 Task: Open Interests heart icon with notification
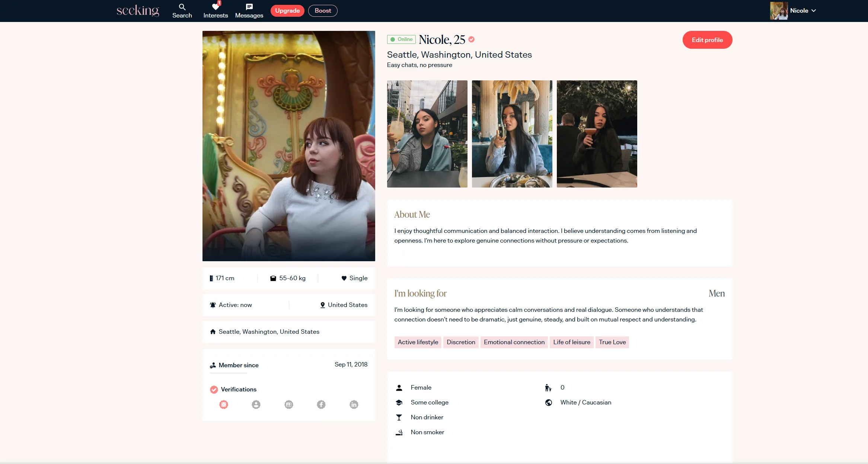[216, 7]
